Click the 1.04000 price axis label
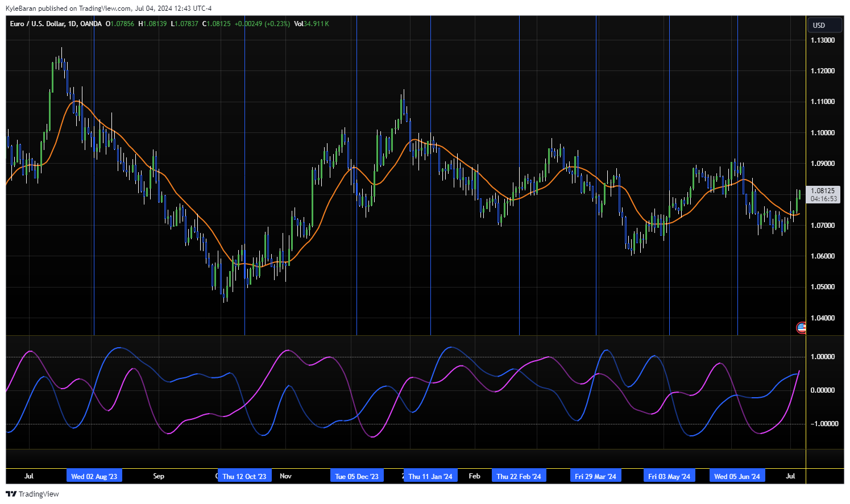The height and width of the screenshot is (504, 850). coord(823,318)
